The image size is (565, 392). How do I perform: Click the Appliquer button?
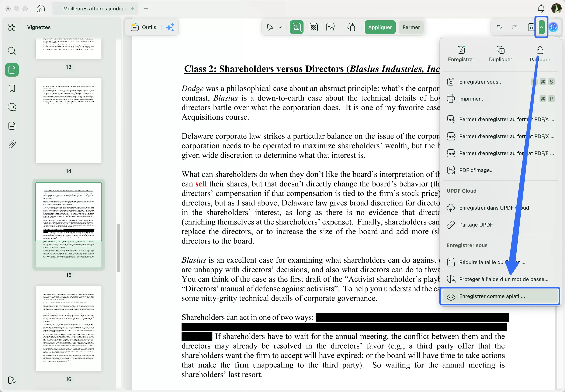(380, 27)
